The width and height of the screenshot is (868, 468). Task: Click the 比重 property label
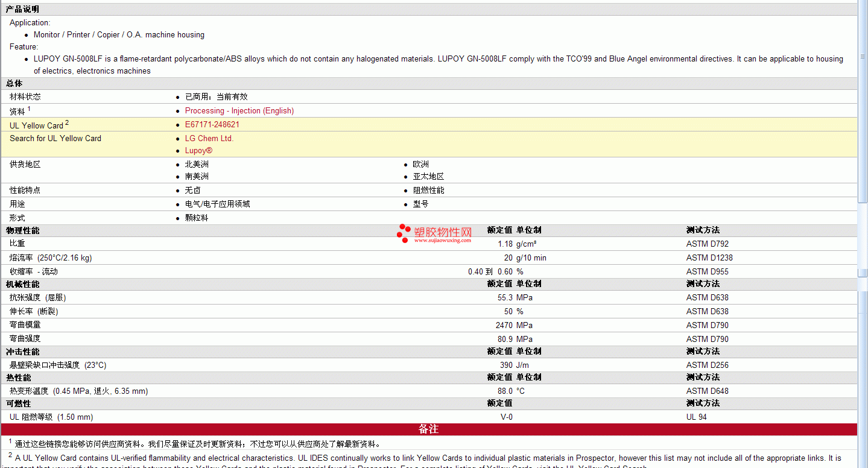[x=17, y=244]
